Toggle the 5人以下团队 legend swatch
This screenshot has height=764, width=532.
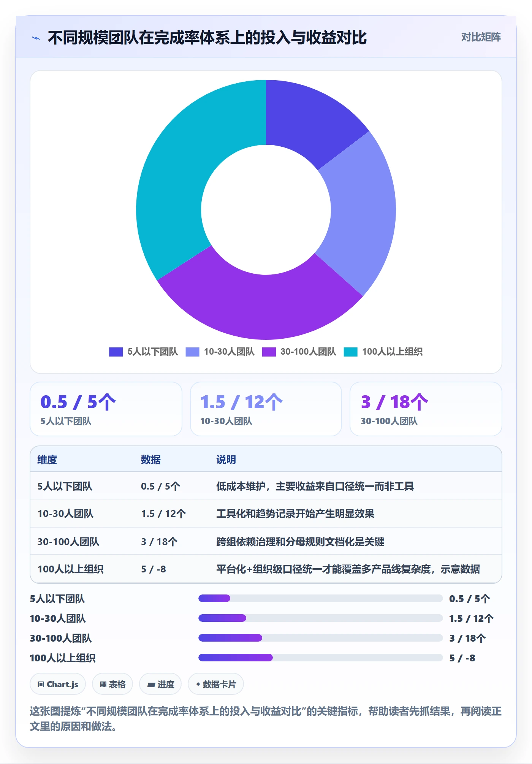tap(116, 352)
